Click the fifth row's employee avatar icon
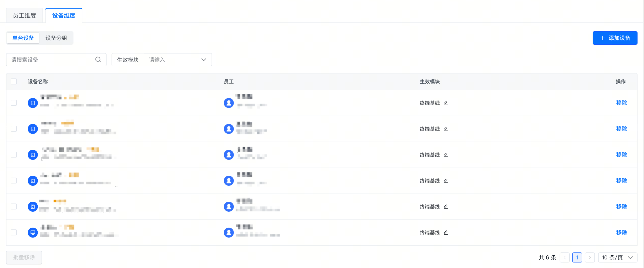 (x=228, y=207)
